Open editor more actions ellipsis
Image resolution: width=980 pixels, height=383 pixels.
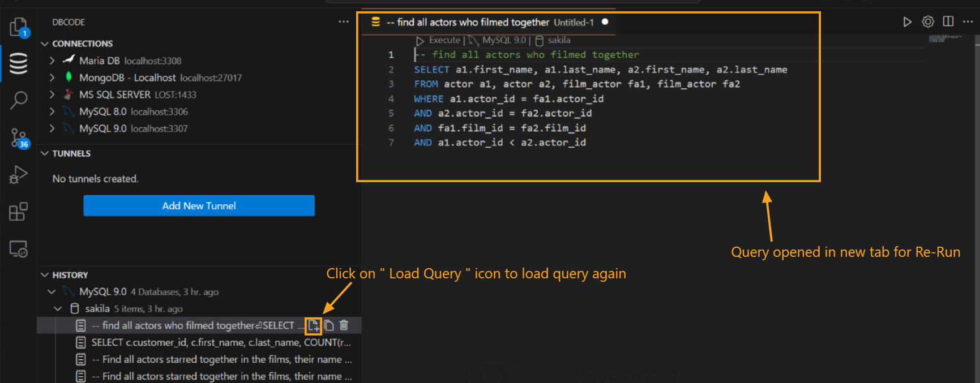click(968, 21)
